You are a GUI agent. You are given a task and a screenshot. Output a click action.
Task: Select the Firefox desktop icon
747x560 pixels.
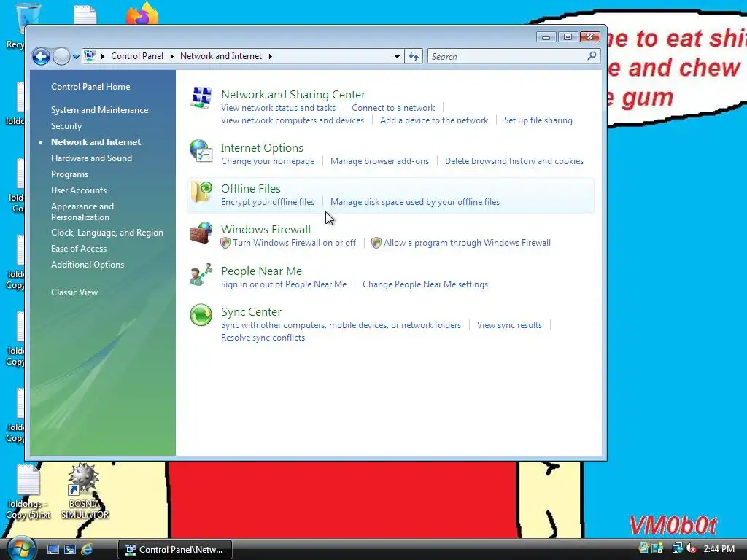tap(142, 14)
